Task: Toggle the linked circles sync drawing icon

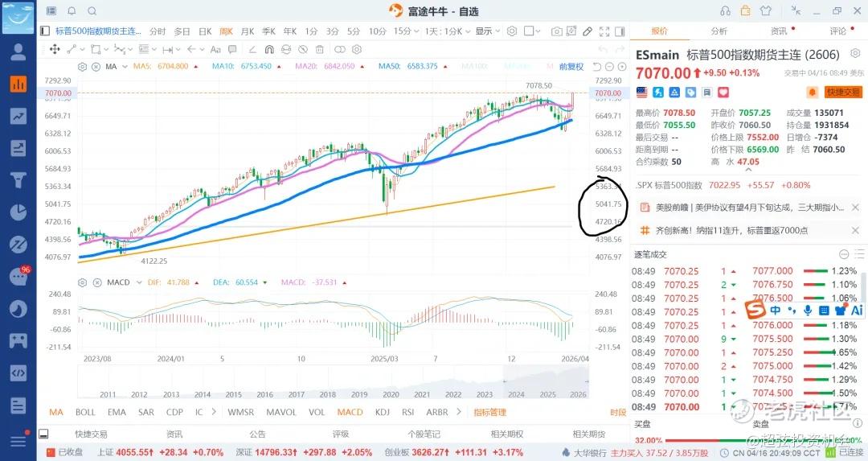Action: click(x=339, y=49)
